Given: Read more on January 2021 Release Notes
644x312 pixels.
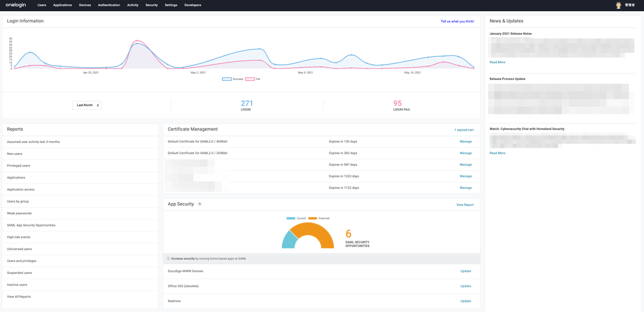Looking at the screenshot, I should pos(497,62).
